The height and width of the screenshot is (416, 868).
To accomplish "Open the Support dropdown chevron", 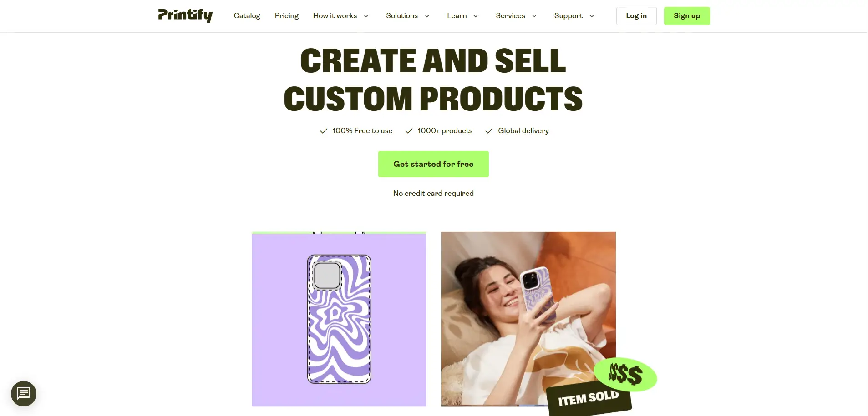I will pos(592,16).
